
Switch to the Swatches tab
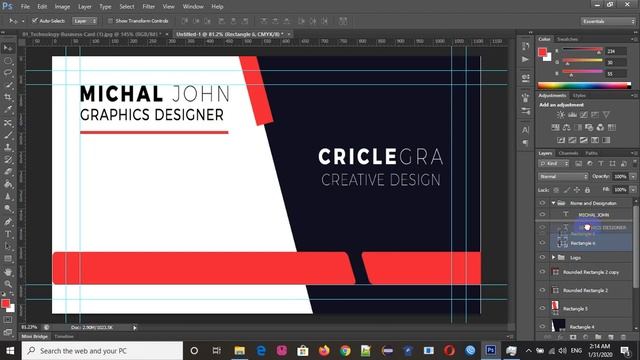pos(567,39)
